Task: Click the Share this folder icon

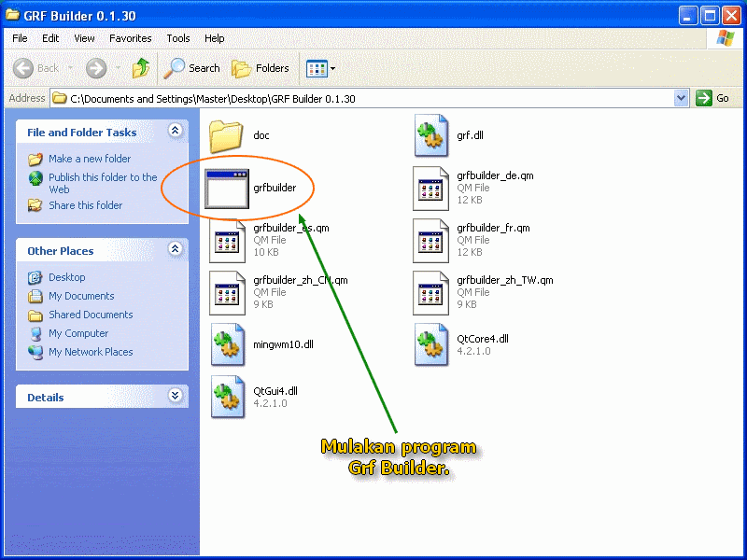Action: pos(35,205)
